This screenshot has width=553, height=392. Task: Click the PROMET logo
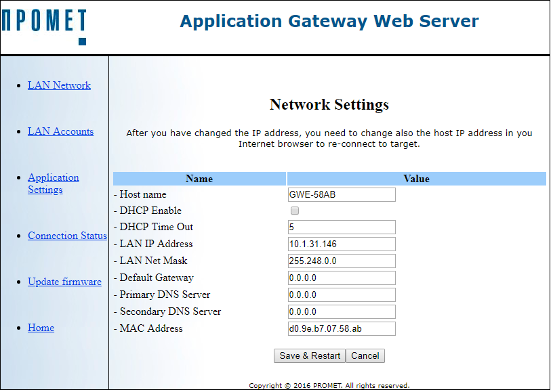[x=44, y=25]
